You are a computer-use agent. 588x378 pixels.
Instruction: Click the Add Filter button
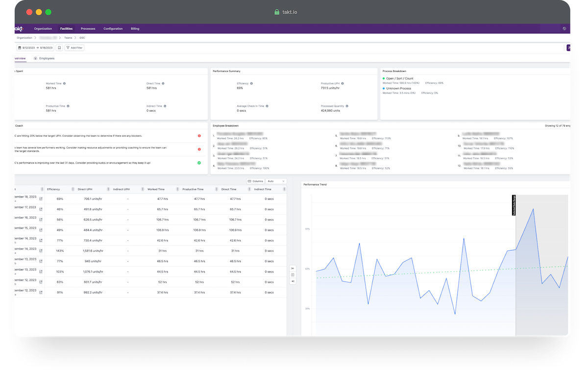(x=74, y=48)
